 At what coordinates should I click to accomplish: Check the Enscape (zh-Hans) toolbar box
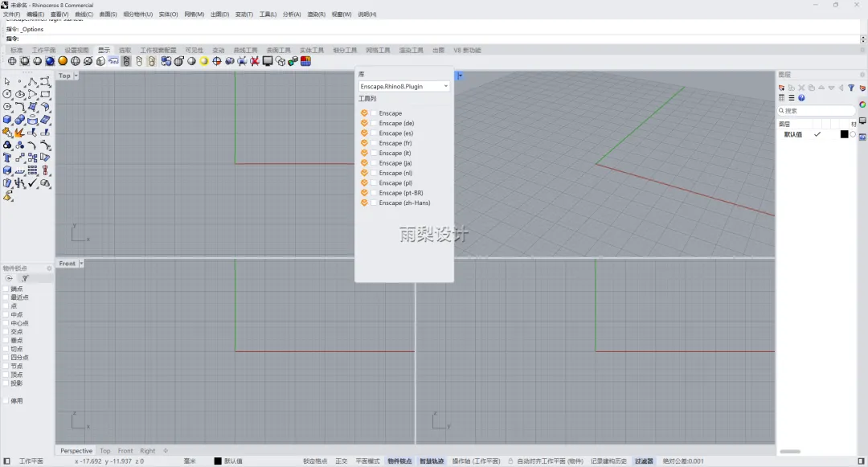point(374,203)
